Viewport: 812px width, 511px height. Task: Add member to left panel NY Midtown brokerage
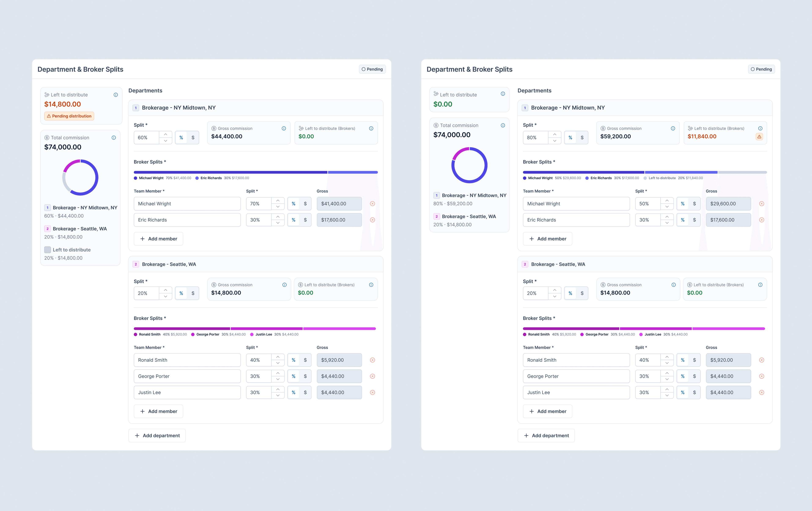coord(159,239)
